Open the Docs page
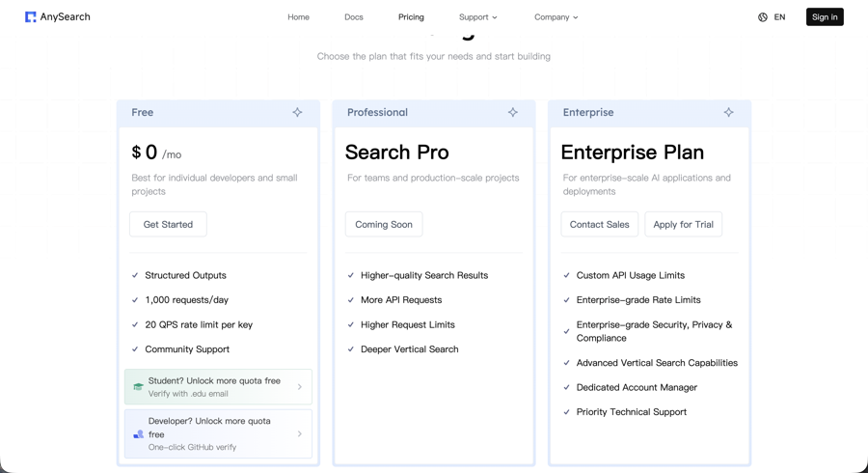Viewport: 868px width, 473px height. point(354,17)
